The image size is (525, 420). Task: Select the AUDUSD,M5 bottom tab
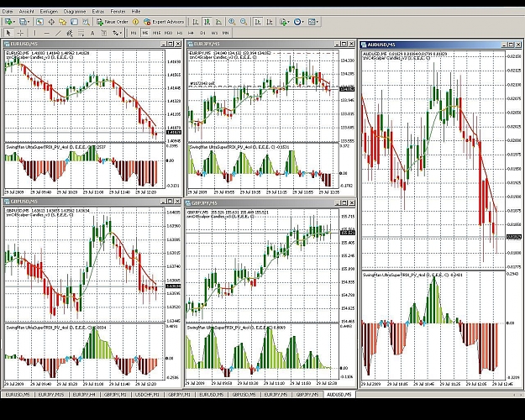[339, 395]
